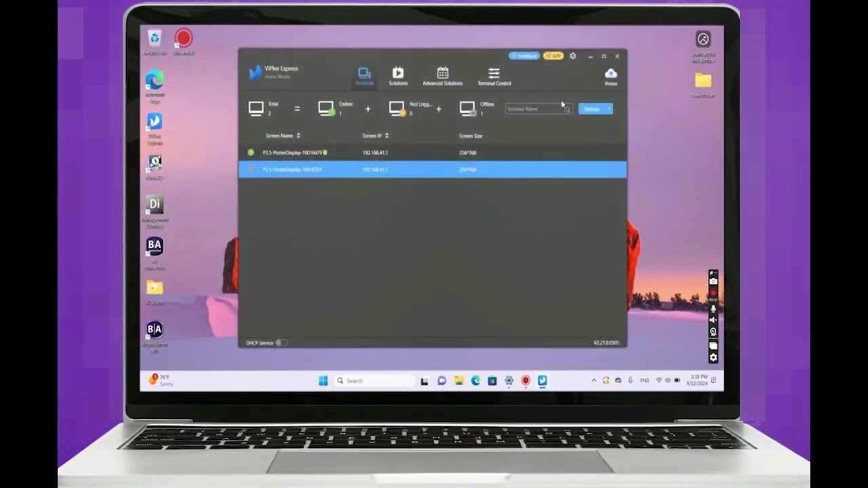Open the Terminals tab
The height and width of the screenshot is (488, 868).
click(364, 76)
